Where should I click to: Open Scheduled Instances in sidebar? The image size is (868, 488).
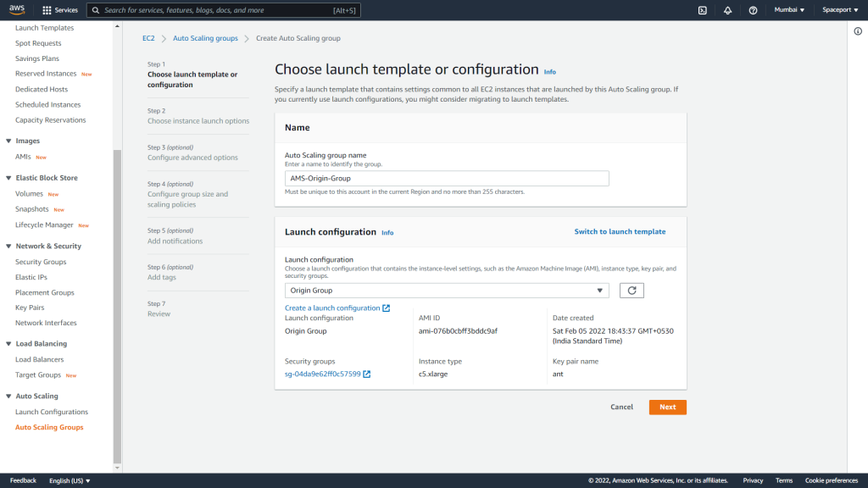click(x=47, y=104)
